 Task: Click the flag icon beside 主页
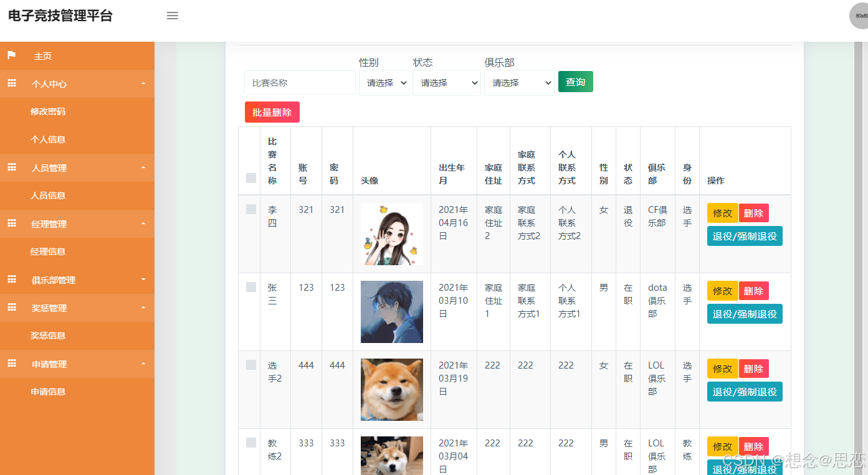pyautogui.click(x=12, y=55)
